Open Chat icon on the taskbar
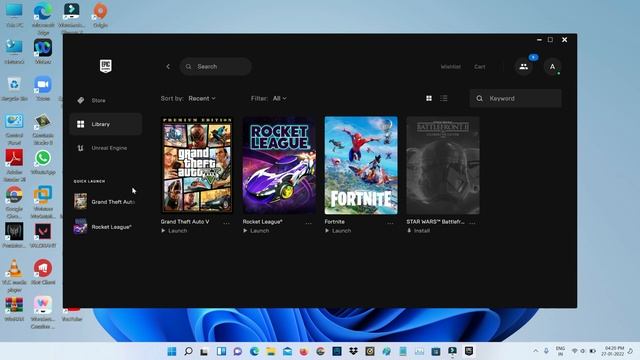This screenshot has height=360, width=640. [238, 351]
